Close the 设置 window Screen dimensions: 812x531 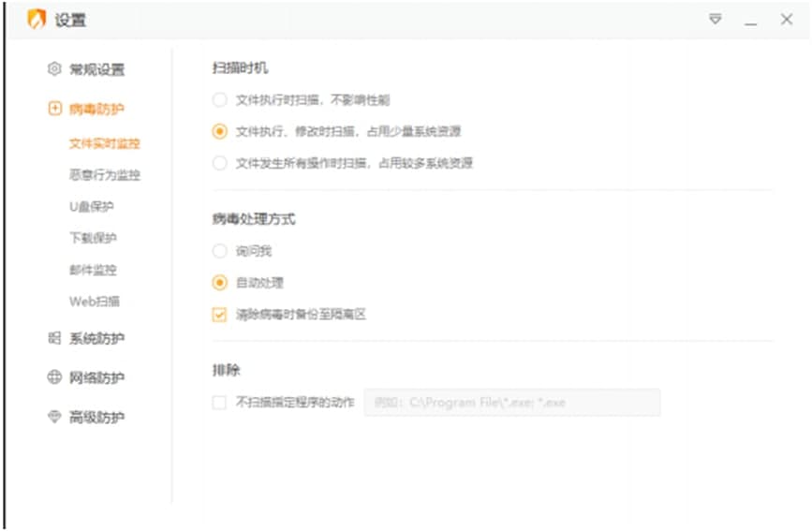[786, 20]
